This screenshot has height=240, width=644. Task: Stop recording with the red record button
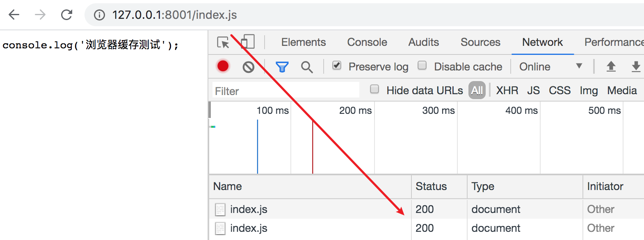[x=223, y=66]
